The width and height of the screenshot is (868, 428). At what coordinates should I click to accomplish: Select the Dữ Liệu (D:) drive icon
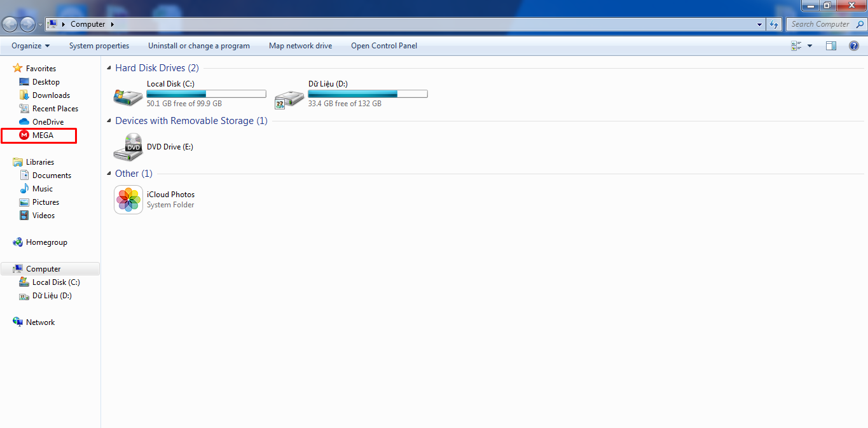(289, 97)
